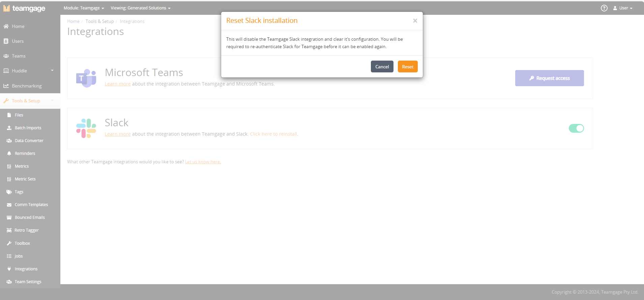
Task: Open the User account menu
Action: 623,8
